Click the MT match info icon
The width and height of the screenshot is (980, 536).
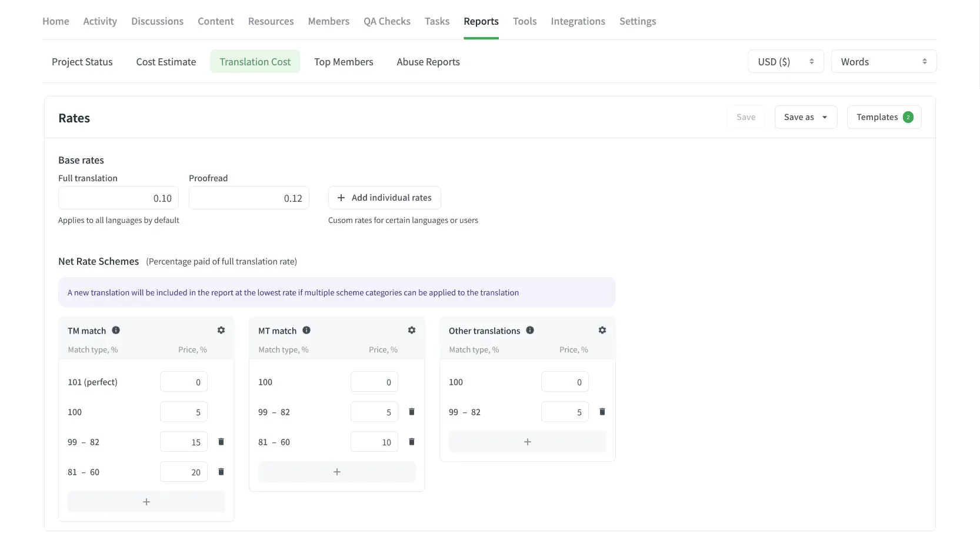point(306,331)
